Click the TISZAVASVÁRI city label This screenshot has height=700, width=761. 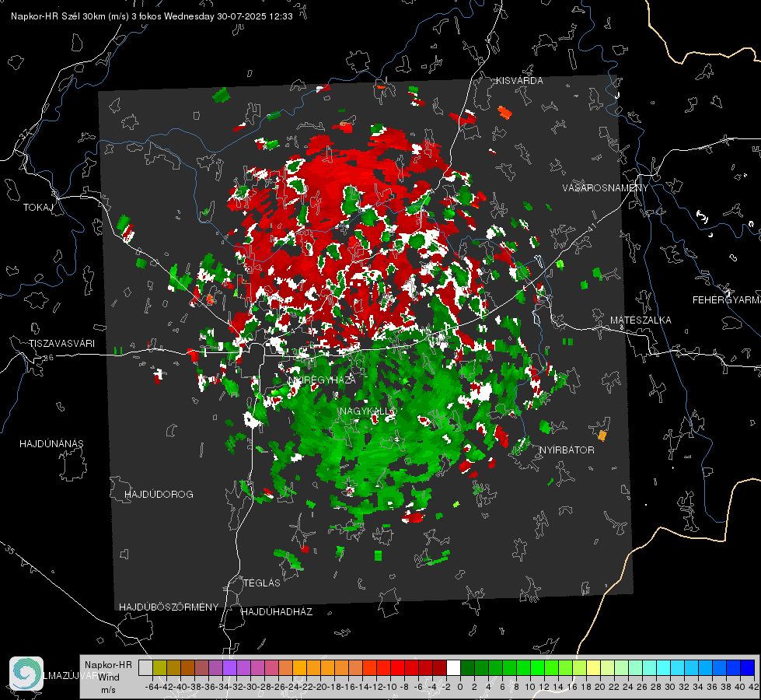click(61, 344)
